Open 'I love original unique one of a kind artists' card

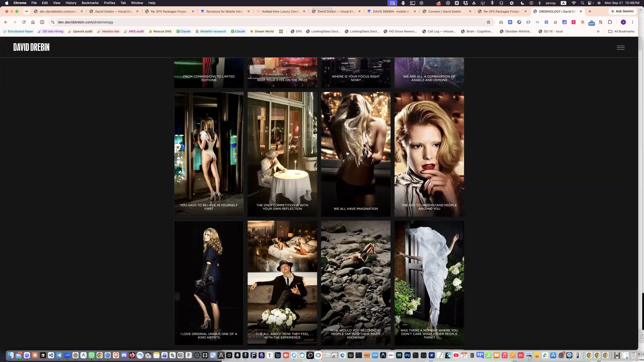(209, 283)
